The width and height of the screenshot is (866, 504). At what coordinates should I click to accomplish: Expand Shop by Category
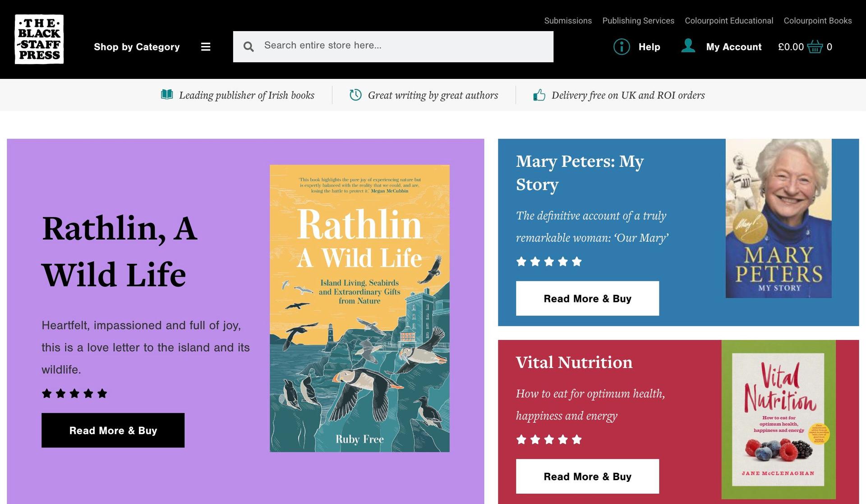pos(137,47)
